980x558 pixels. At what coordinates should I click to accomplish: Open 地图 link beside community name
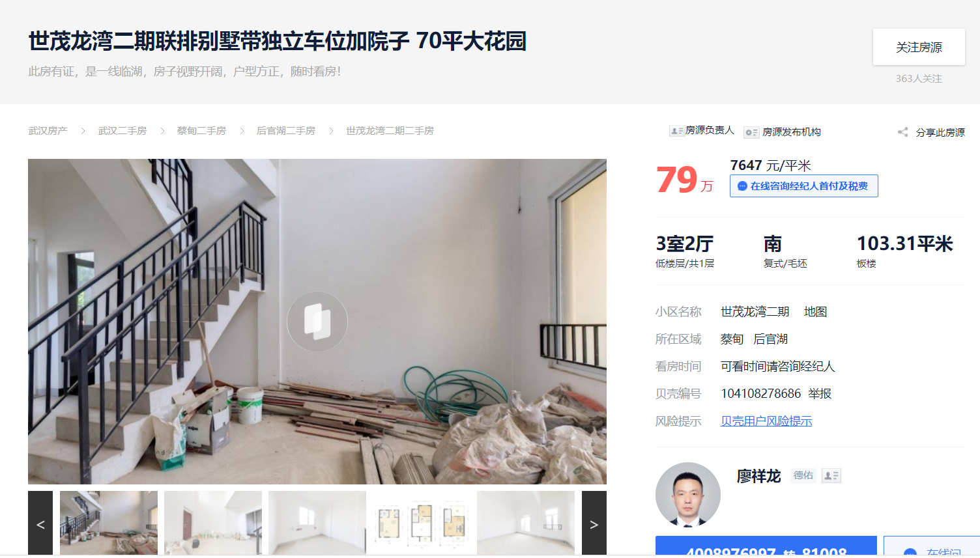click(x=815, y=312)
